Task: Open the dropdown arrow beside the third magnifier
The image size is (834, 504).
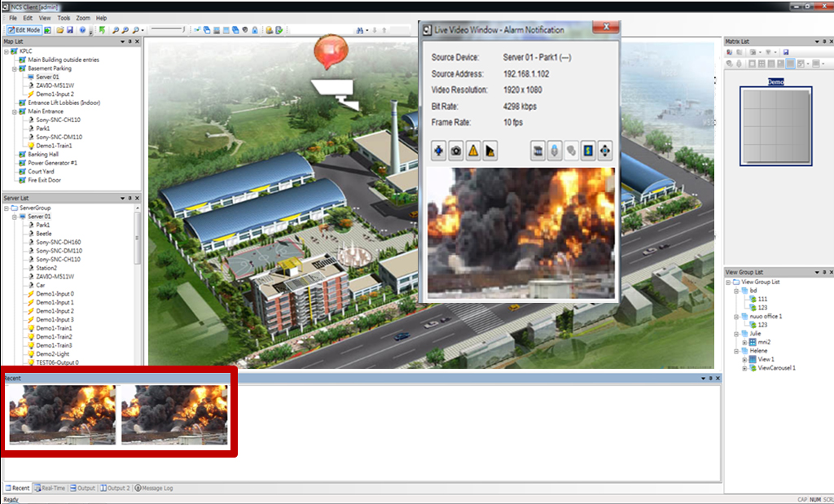Action: (x=143, y=30)
